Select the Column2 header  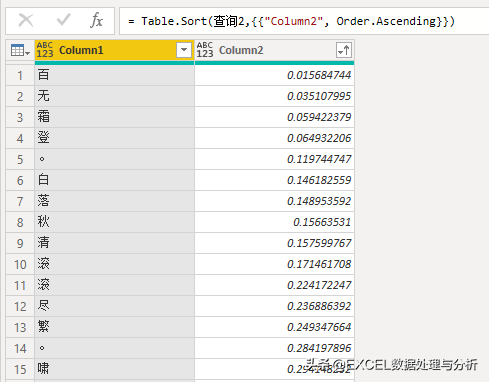[274, 50]
